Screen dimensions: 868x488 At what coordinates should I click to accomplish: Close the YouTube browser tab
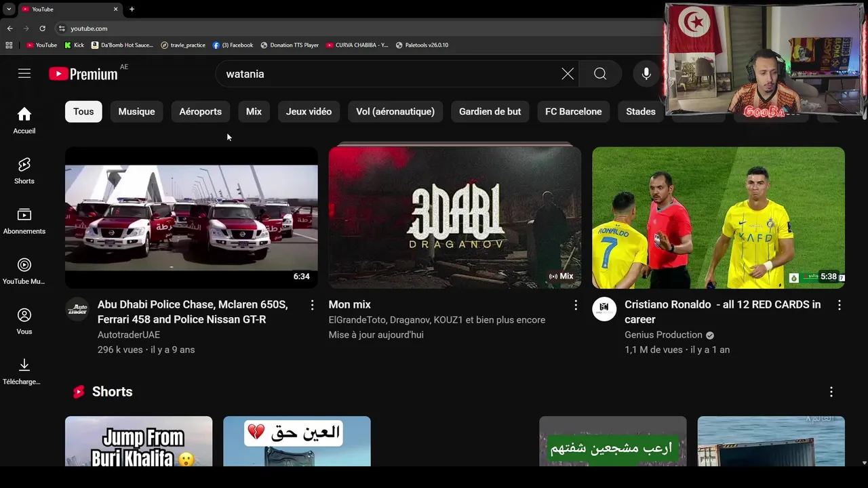[x=115, y=9]
